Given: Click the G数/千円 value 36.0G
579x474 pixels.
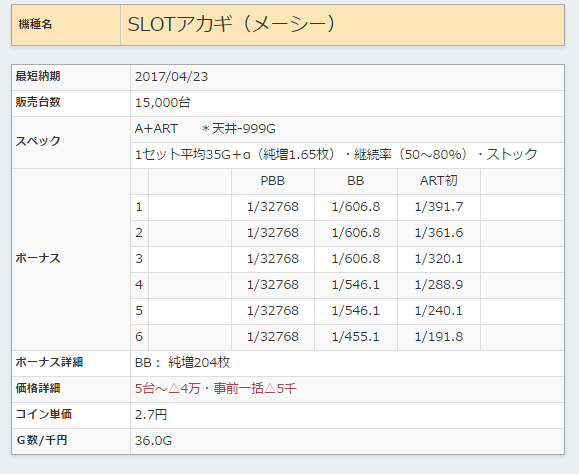Looking at the screenshot, I should (x=153, y=440).
